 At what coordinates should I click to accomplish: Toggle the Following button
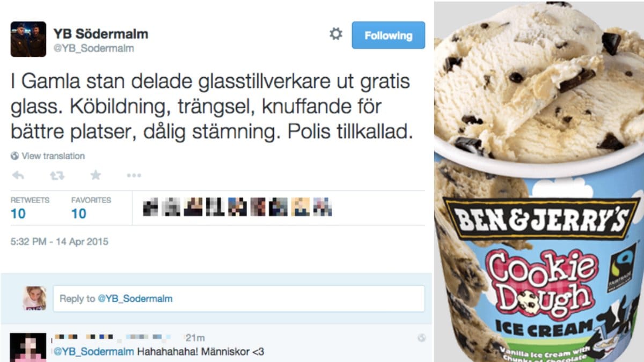[x=388, y=35]
